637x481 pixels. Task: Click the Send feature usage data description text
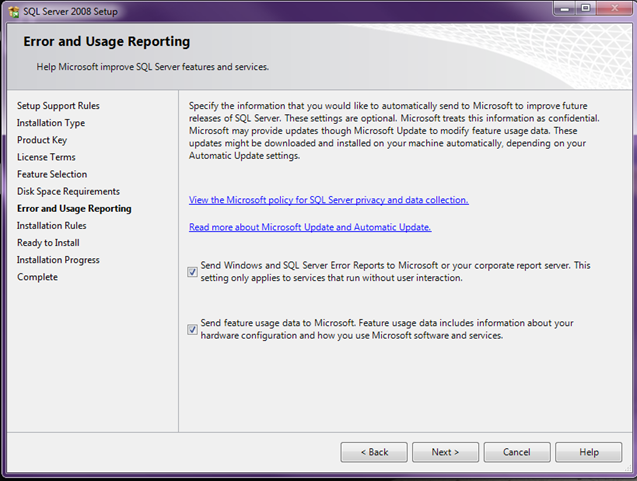387,329
